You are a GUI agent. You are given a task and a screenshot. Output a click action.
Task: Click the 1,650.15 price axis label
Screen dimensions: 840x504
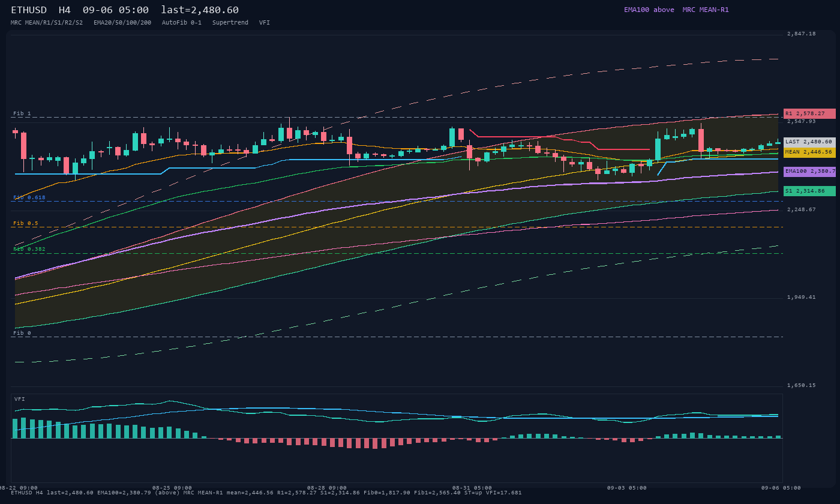pyautogui.click(x=802, y=385)
